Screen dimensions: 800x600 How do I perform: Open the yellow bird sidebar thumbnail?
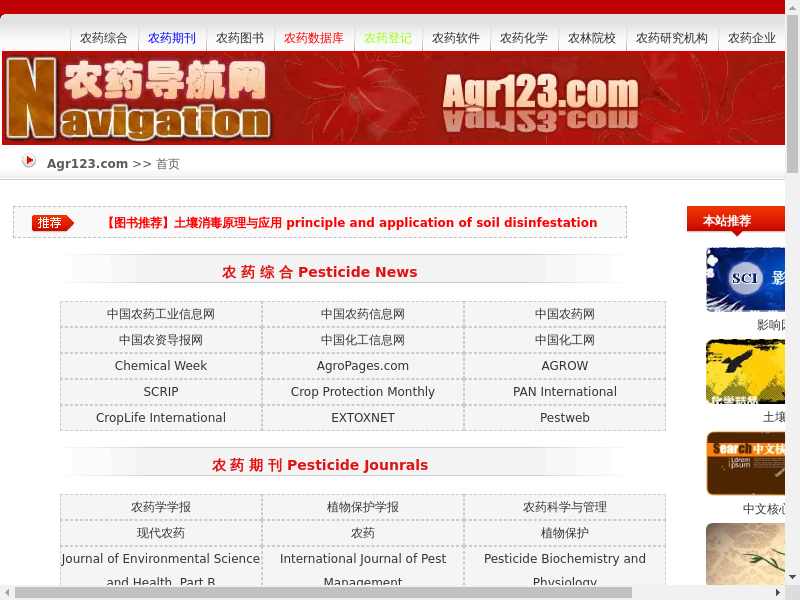click(x=745, y=371)
